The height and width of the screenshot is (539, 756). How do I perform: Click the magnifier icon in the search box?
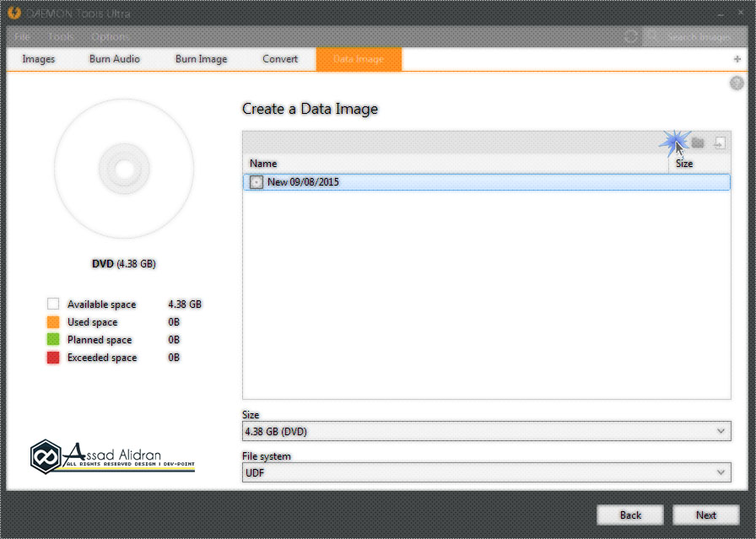point(652,36)
